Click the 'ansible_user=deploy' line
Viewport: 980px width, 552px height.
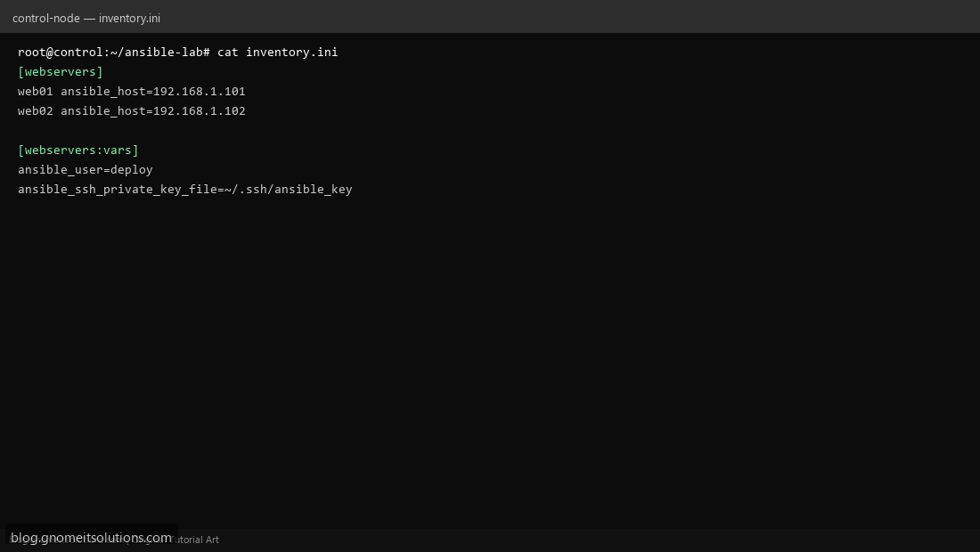point(86,170)
